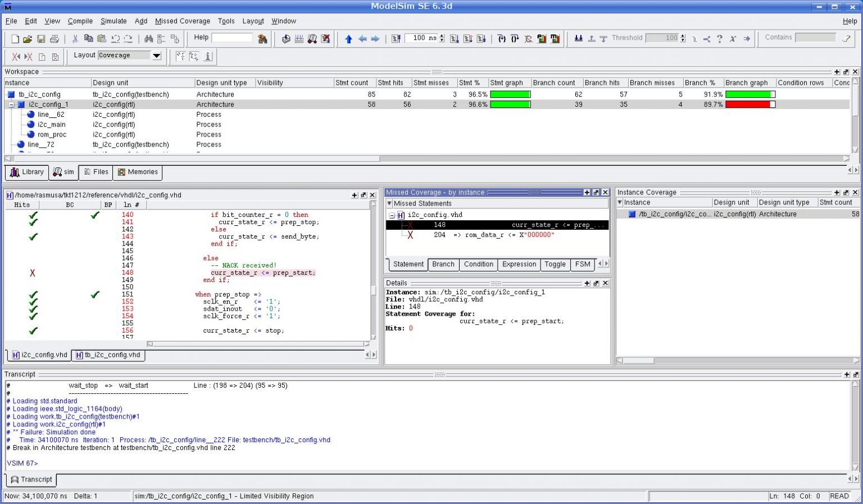Click the Find binoculars icon
This screenshot has height=504, width=863.
(148, 39)
